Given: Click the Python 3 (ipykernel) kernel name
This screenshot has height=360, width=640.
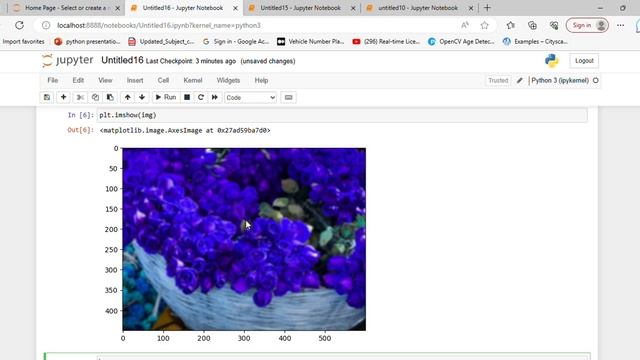Looking at the screenshot, I should (x=560, y=80).
